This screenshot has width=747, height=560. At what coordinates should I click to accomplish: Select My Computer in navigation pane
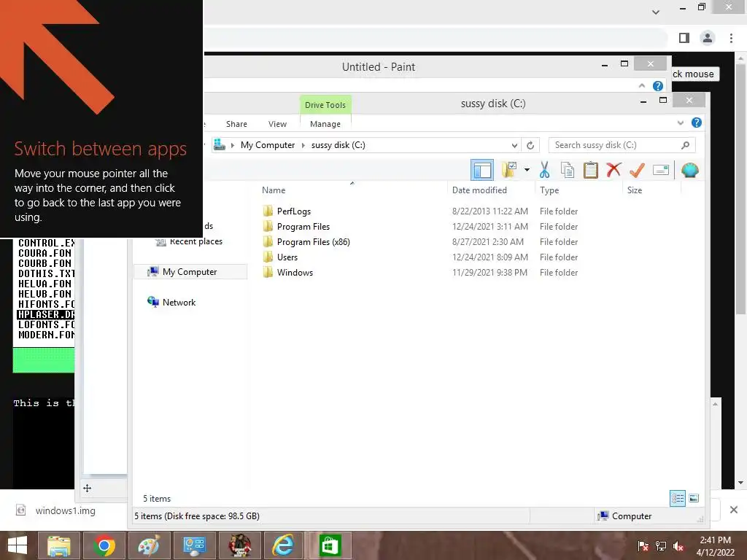pyautogui.click(x=190, y=272)
